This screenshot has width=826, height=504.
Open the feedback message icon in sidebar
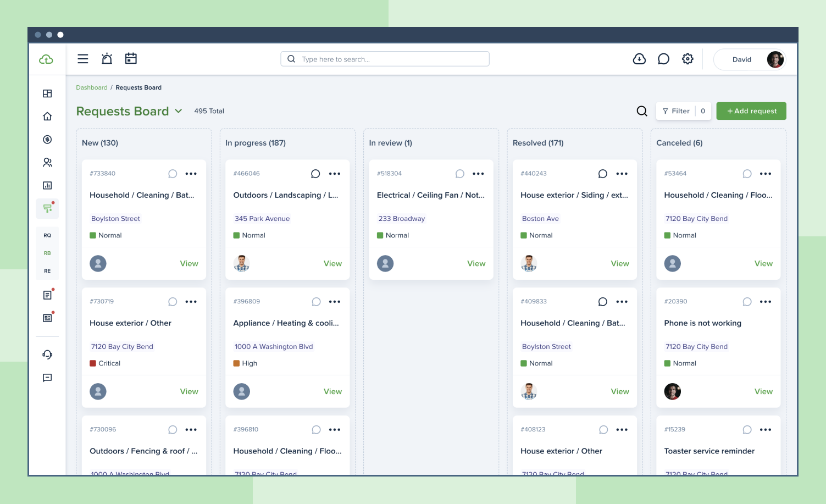coord(47,378)
